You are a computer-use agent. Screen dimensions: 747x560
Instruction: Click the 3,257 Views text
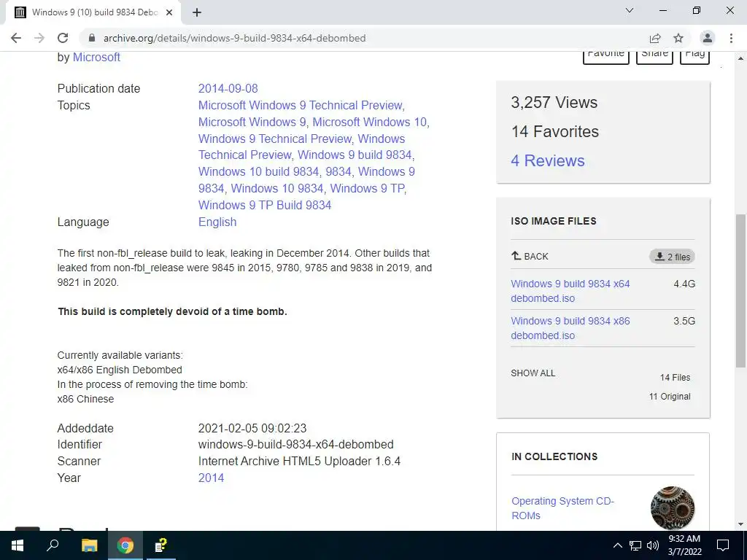click(x=554, y=102)
